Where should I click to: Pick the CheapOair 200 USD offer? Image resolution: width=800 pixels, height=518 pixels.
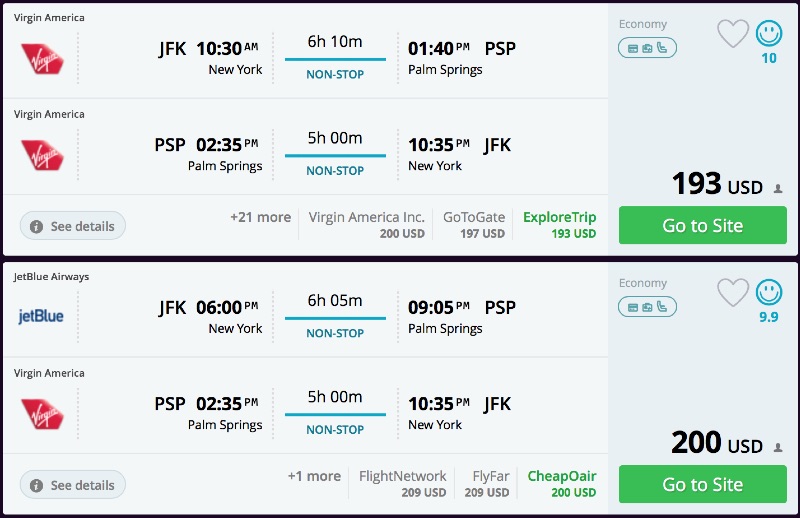[561, 484]
